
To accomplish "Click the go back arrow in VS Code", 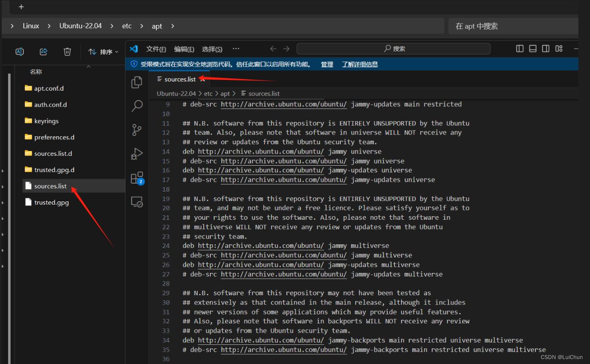I will coord(273,49).
